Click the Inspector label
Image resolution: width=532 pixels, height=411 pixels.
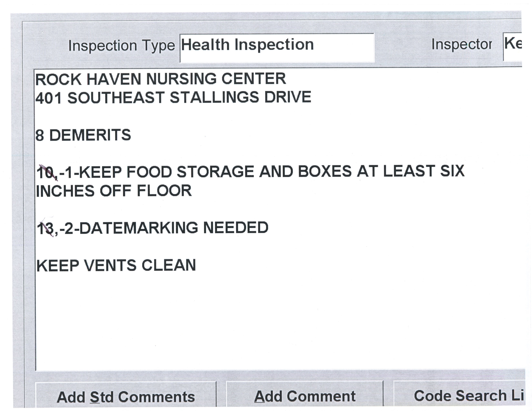tap(461, 44)
